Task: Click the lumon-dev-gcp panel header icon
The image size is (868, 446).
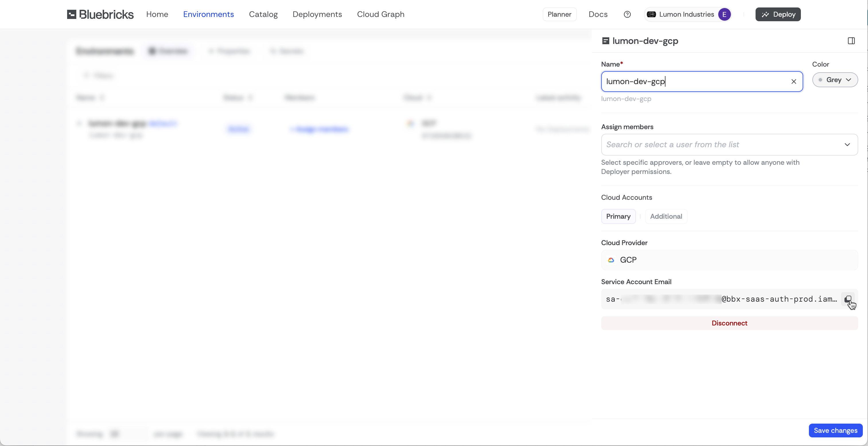Action: 606,41
